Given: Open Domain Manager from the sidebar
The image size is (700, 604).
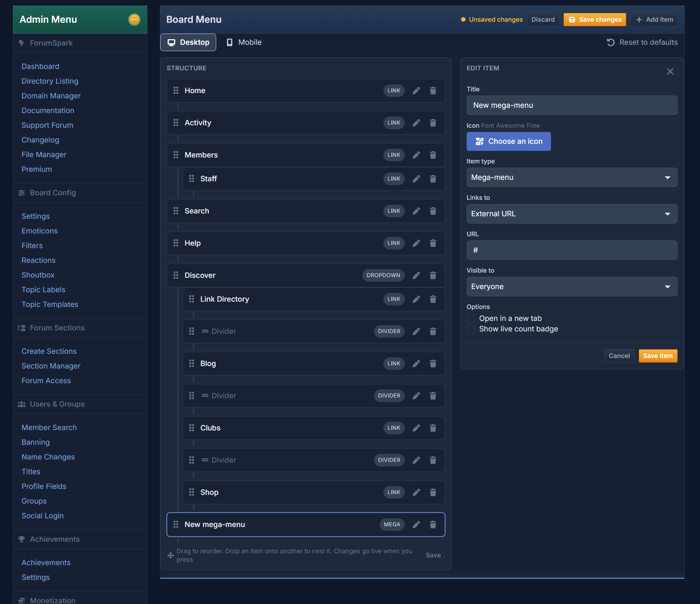Looking at the screenshot, I should tap(51, 96).
